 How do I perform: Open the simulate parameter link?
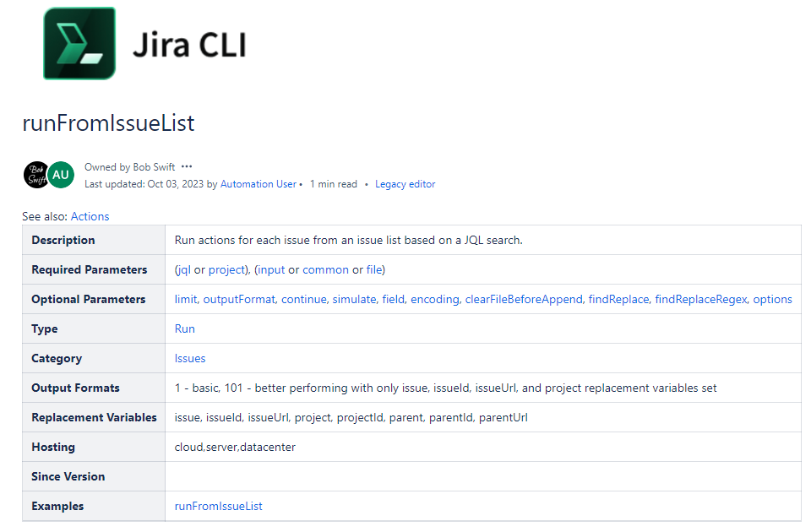[x=354, y=299]
